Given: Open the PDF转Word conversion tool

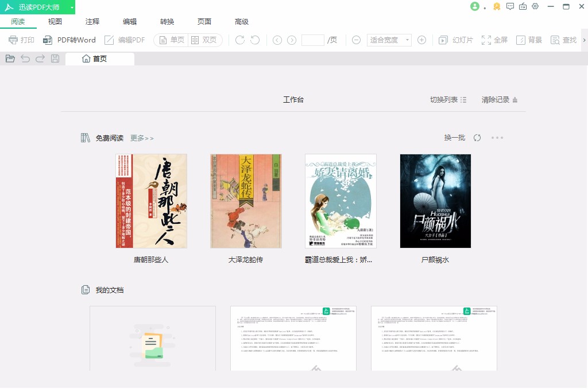Looking at the screenshot, I should pyautogui.click(x=69, y=40).
